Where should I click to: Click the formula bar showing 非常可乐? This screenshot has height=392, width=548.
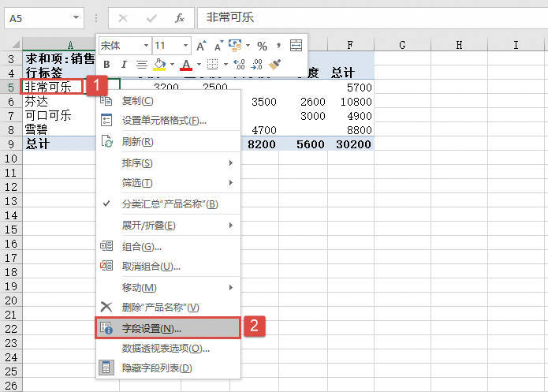(371, 17)
